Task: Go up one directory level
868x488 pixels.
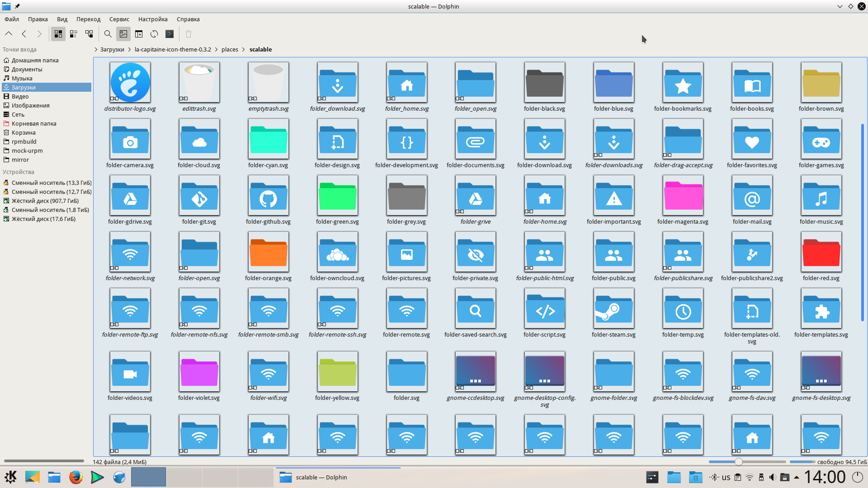Action: tap(9, 34)
